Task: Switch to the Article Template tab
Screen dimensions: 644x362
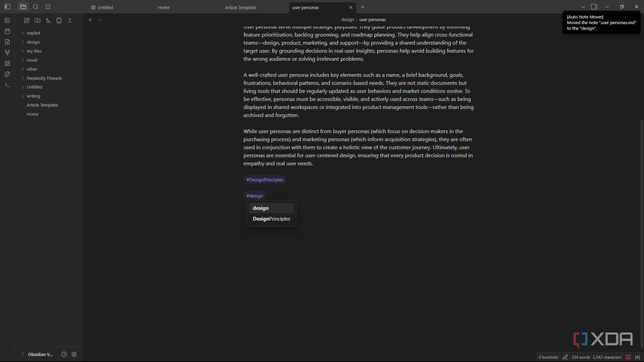Action: coord(255,7)
